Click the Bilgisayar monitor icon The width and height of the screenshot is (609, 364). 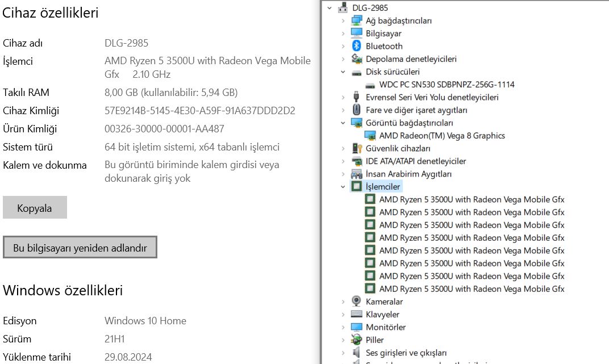click(357, 33)
